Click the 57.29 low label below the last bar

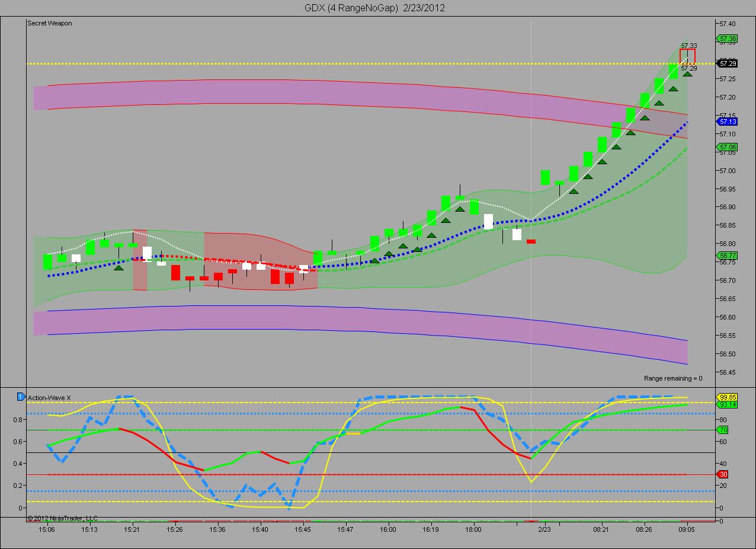688,68
